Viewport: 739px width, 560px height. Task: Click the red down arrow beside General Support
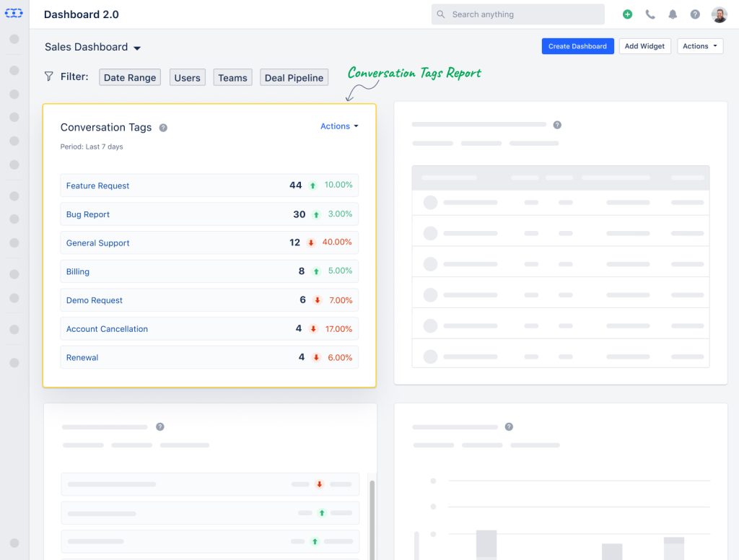311,242
